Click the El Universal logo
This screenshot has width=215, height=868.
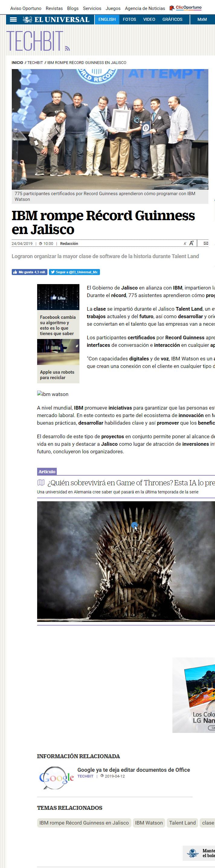click(56, 20)
